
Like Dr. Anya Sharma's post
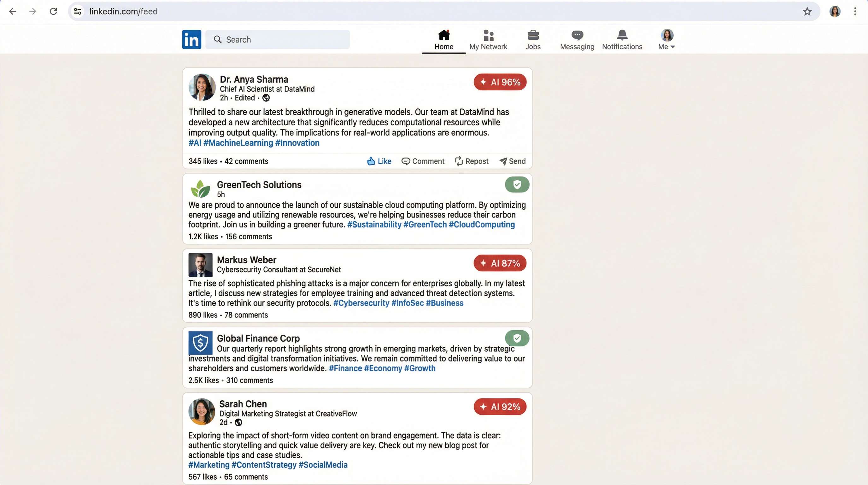[379, 161]
